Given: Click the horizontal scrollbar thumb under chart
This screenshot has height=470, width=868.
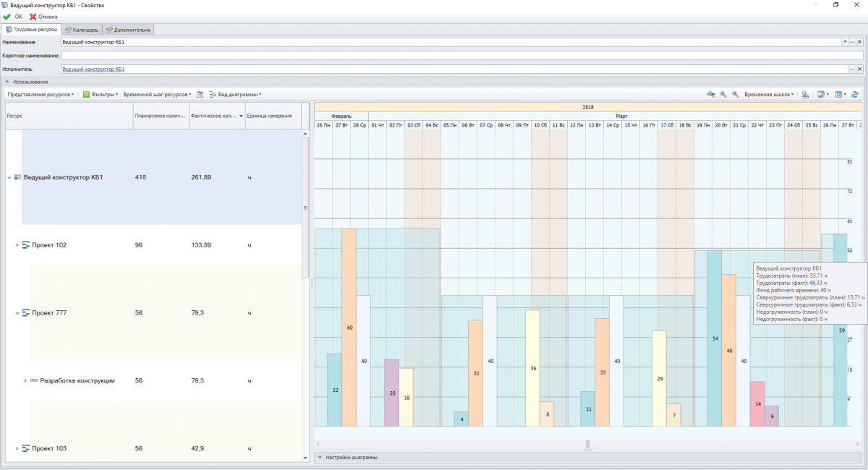Looking at the screenshot, I should tap(587, 444).
